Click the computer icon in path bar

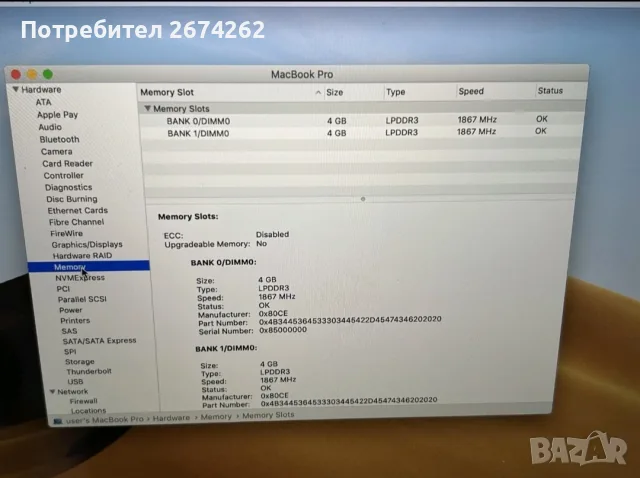point(58,421)
